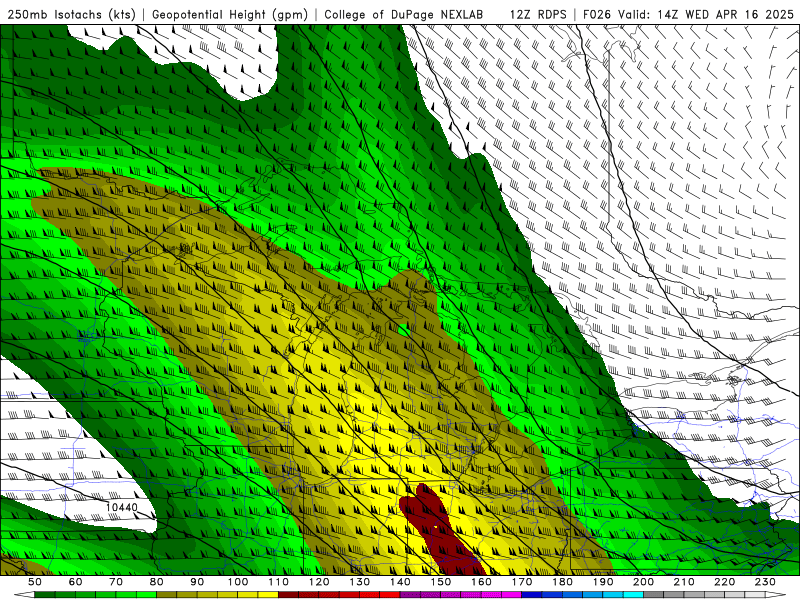Click the "100" colorbar scale label
Screen dimensions: 800x600
click(238, 582)
